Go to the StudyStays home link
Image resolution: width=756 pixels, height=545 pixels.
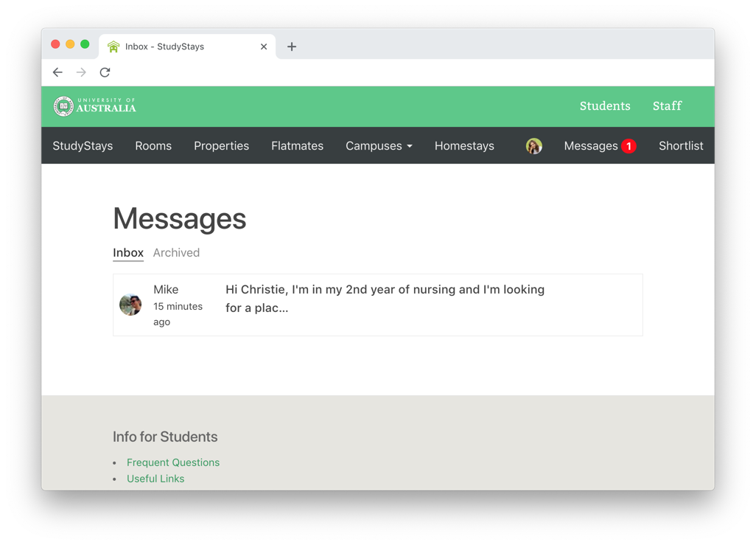click(x=83, y=146)
